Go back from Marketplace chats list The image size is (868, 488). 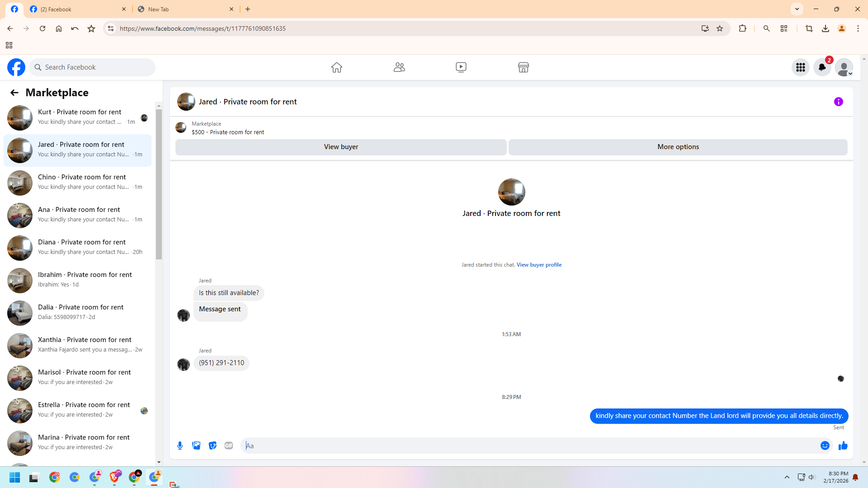pyautogui.click(x=14, y=93)
